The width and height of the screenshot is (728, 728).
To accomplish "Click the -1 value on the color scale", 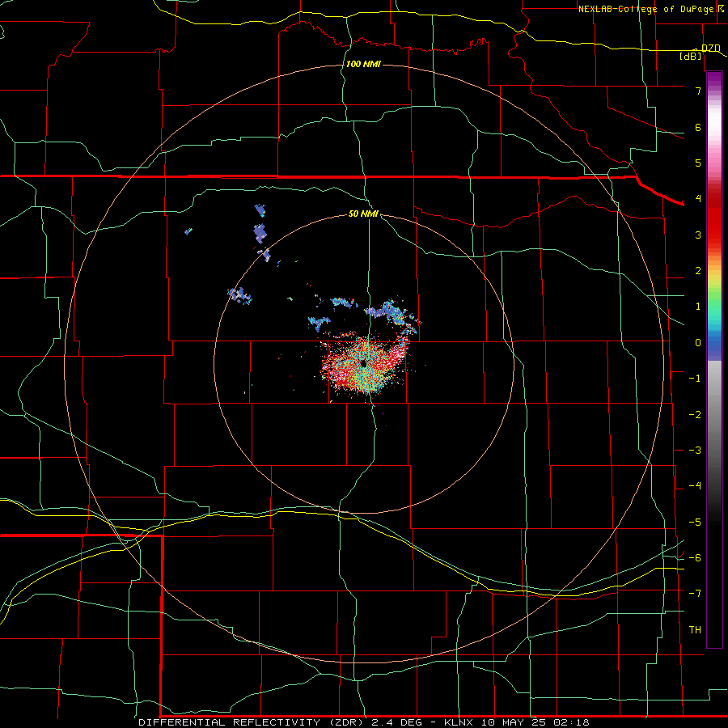I will click(695, 379).
